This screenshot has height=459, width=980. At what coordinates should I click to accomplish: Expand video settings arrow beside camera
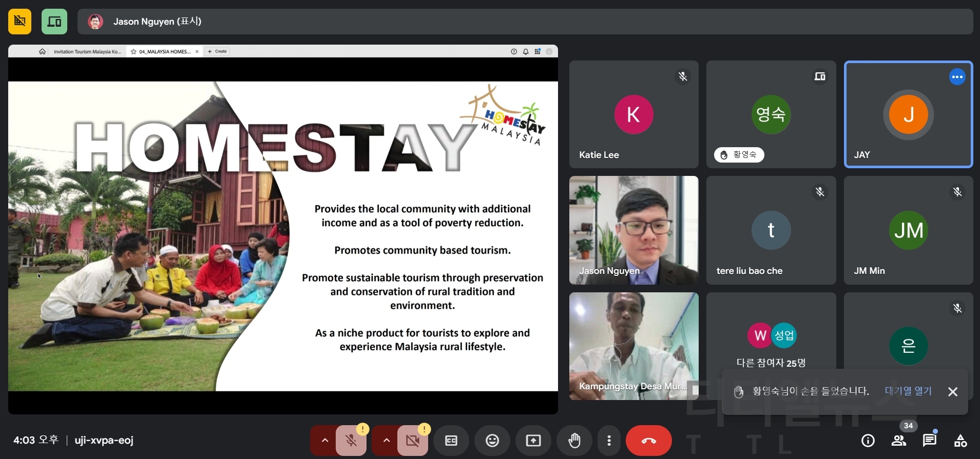[386, 441]
